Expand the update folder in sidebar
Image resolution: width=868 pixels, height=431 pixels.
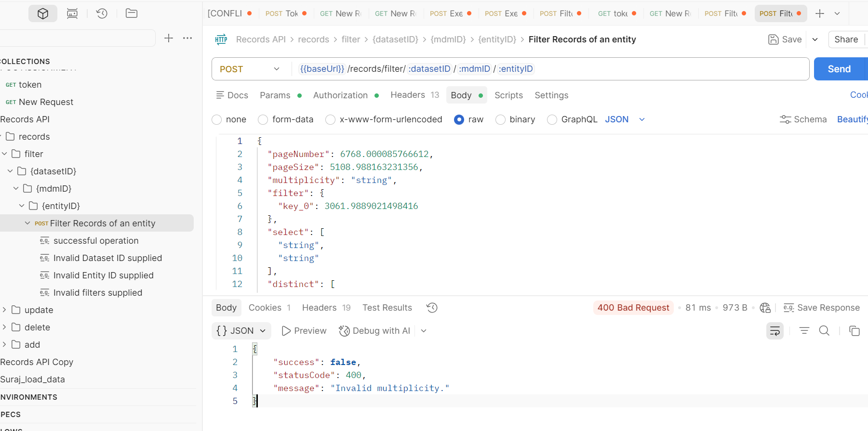(4, 310)
